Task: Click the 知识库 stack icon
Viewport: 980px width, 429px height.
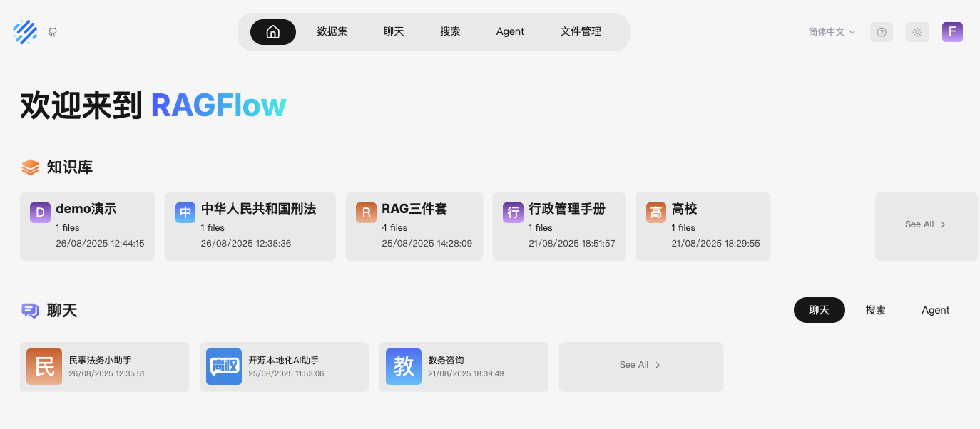Action: (29, 166)
